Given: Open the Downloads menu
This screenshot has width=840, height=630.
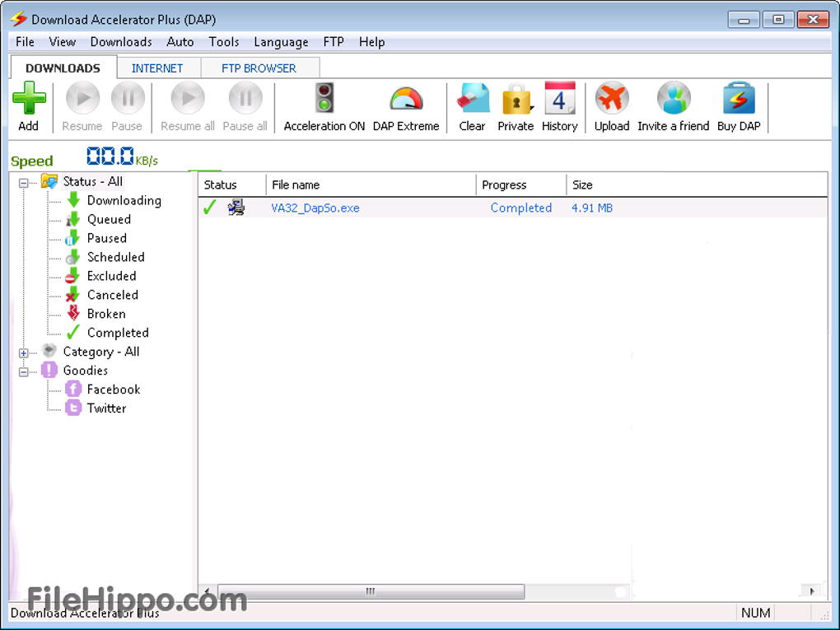Looking at the screenshot, I should (121, 42).
